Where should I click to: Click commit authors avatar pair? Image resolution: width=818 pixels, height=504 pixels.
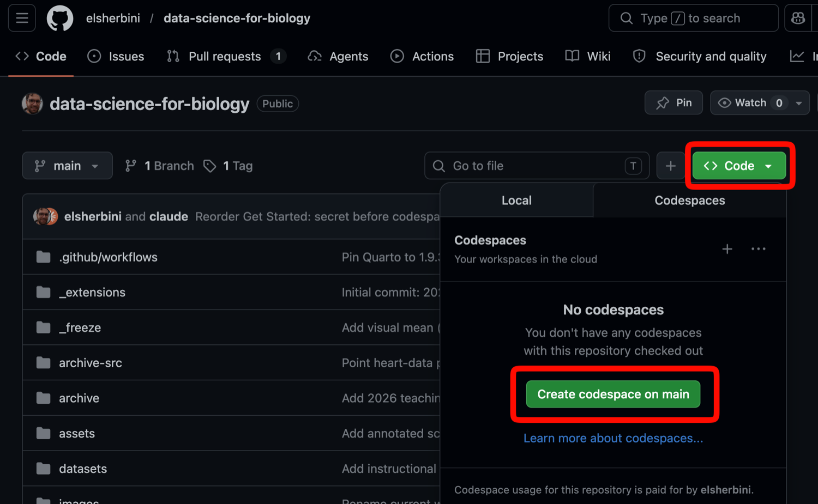coord(45,216)
